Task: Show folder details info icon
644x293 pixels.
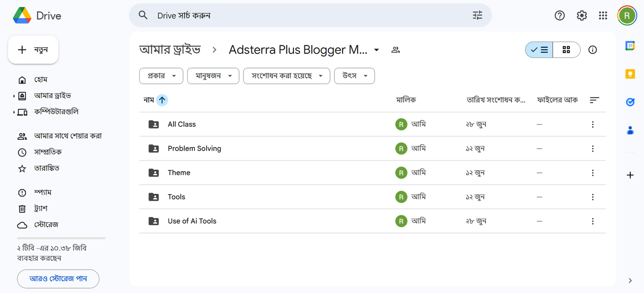Action: tap(592, 50)
